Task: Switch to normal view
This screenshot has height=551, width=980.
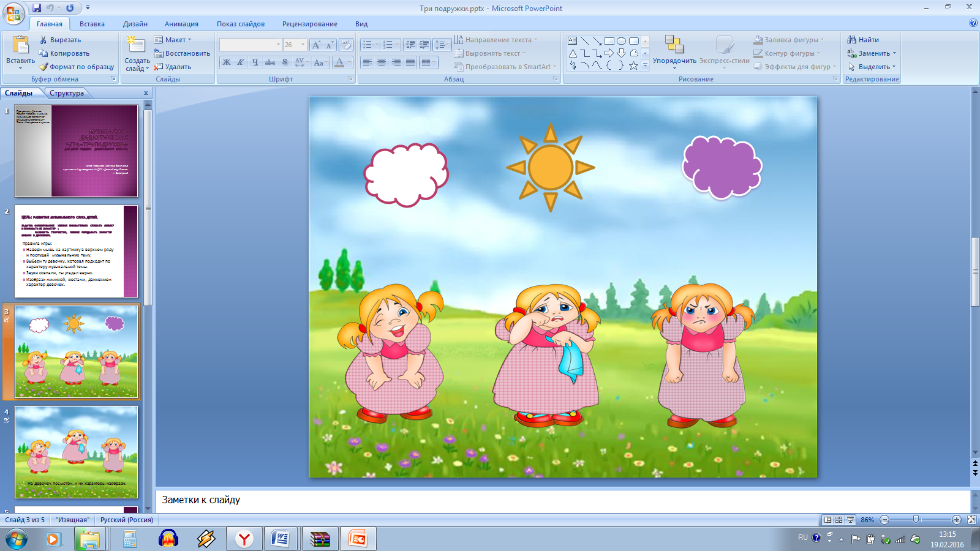Action: pos(828,520)
